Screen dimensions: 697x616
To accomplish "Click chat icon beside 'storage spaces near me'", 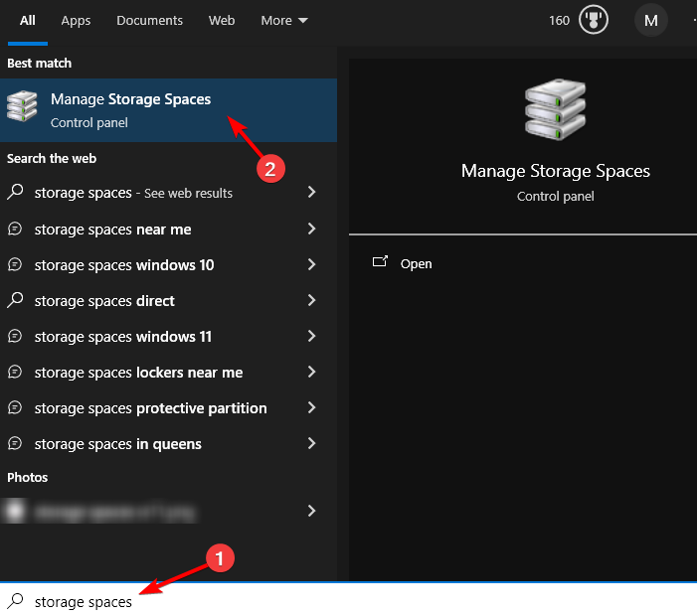I will (x=15, y=230).
